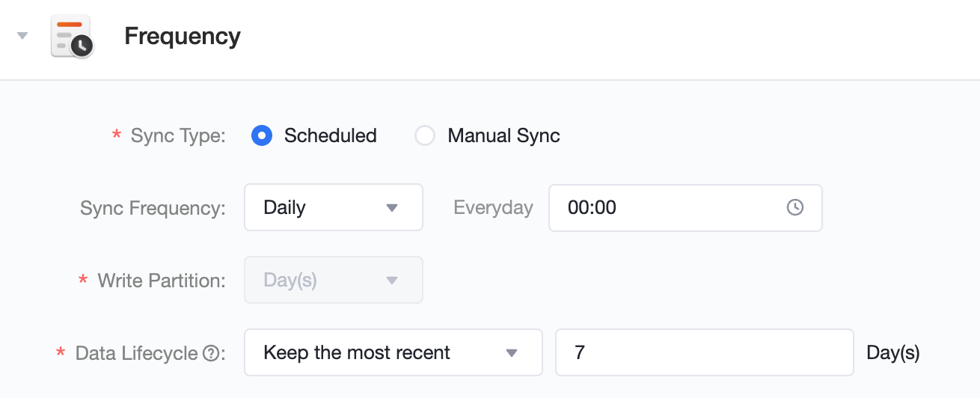Select the Manual Sync radio button
The height and width of the screenshot is (398, 980).
(425, 135)
